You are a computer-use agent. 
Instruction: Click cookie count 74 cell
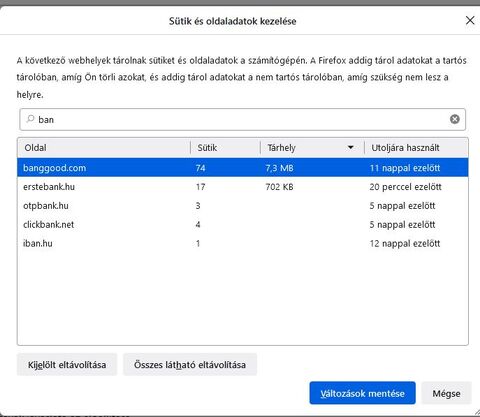coord(200,168)
